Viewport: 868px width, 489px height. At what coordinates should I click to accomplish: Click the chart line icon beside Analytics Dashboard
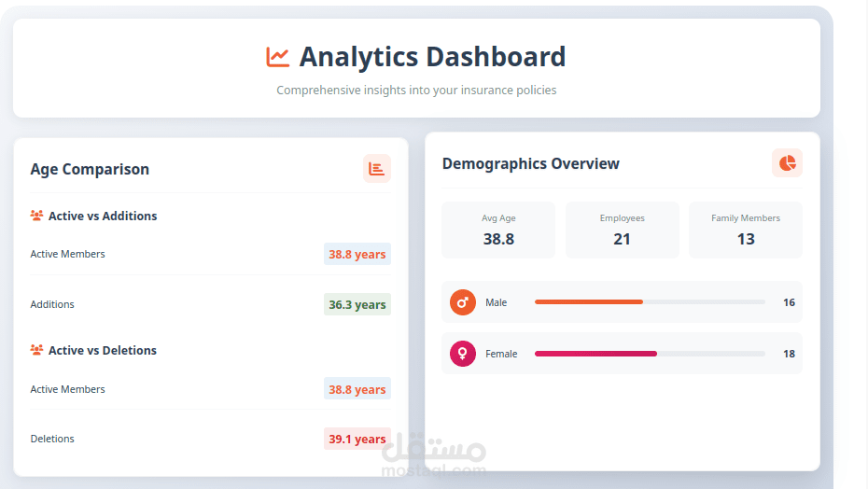click(x=277, y=57)
